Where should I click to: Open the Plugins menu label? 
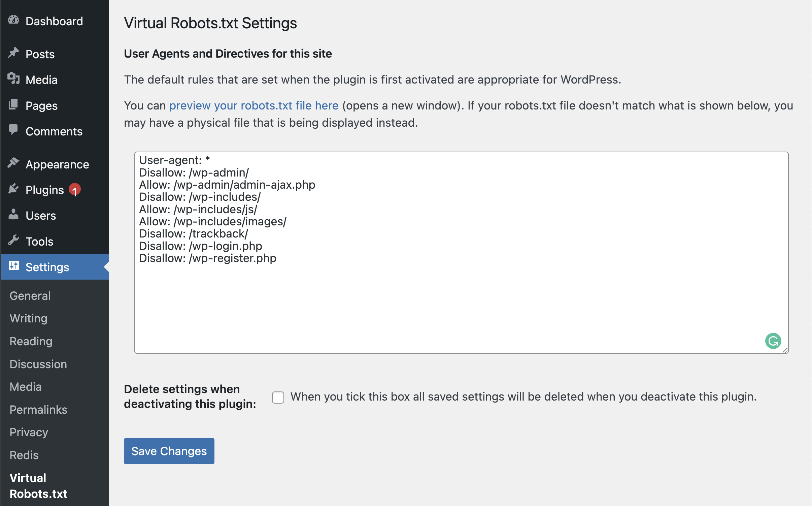click(45, 190)
